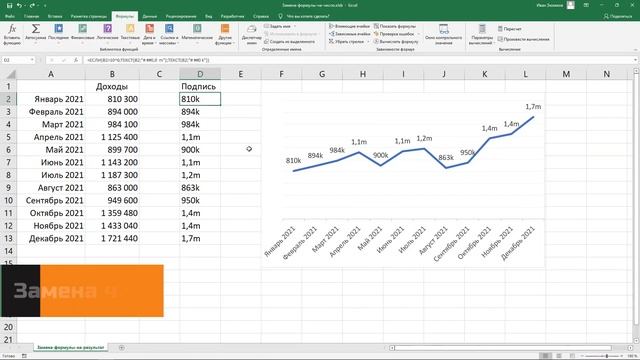640x360 pixels.
Task: Click Calculate Sheet button
Action: (523, 39)
